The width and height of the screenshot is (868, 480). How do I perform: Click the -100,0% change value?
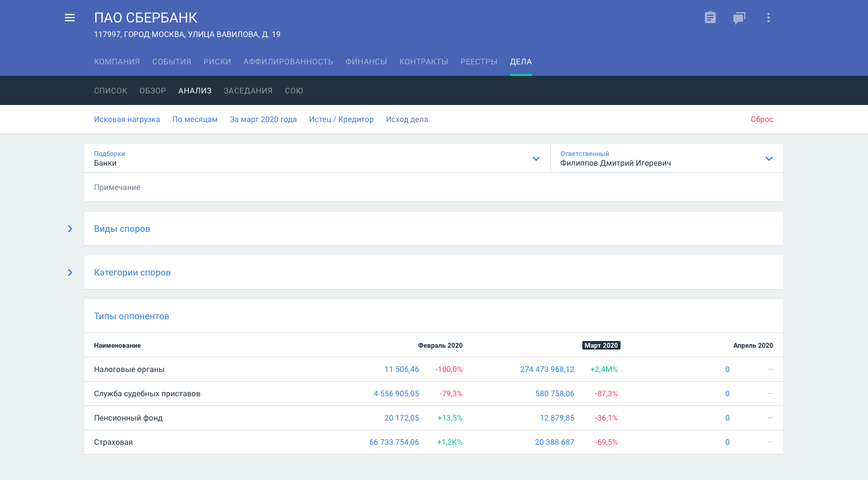click(449, 370)
